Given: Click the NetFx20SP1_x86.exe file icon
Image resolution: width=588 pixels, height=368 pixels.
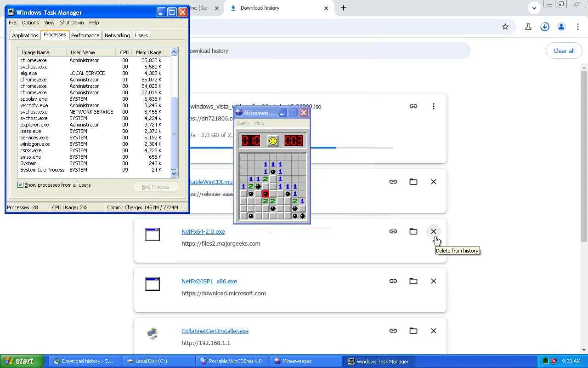Looking at the screenshot, I should [x=153, y=284].
